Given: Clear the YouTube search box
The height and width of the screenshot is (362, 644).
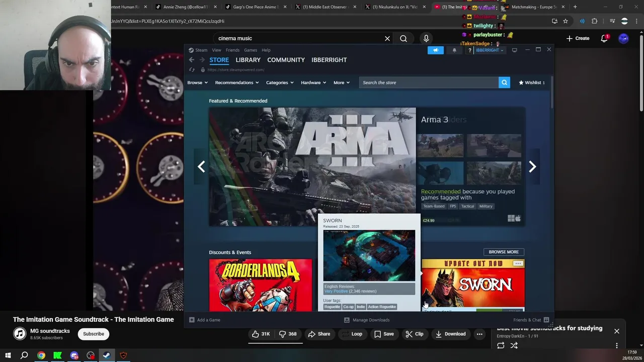Looking at the screenshot, I should point(387,38).
